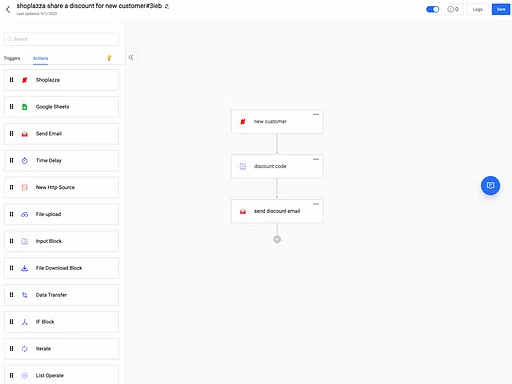This screenshot has height=384, width=512.
Task: Select the IF Block branch icon
Action: tap(24, 322)
